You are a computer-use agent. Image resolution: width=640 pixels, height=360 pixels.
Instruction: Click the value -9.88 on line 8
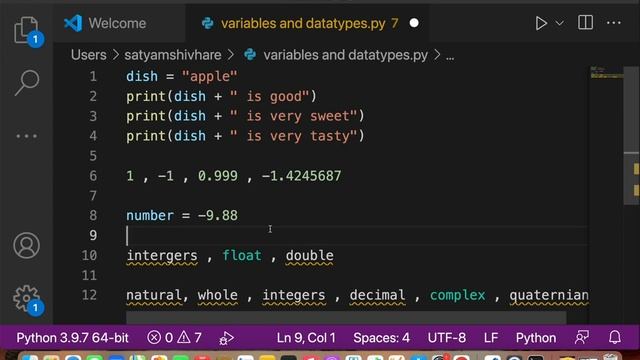coord(218,216)
